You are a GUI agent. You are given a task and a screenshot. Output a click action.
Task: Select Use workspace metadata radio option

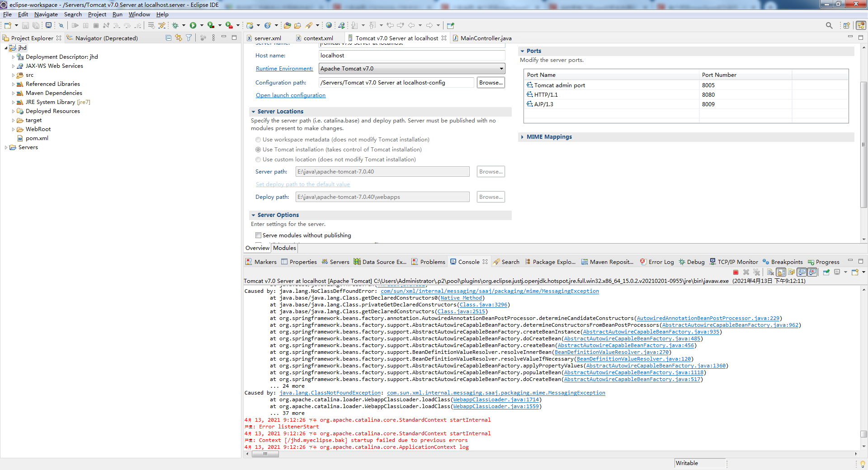(258, 140)
